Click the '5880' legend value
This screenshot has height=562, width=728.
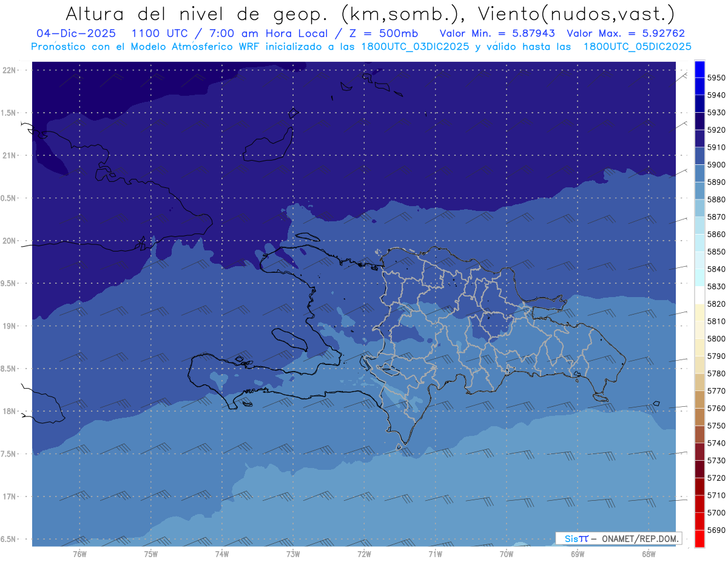pyautogui.click(x=716, y=199)
